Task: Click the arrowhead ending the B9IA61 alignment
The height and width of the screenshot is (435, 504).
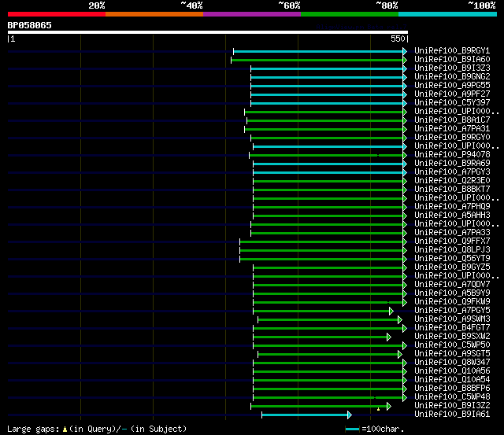Action: (350, 415)
